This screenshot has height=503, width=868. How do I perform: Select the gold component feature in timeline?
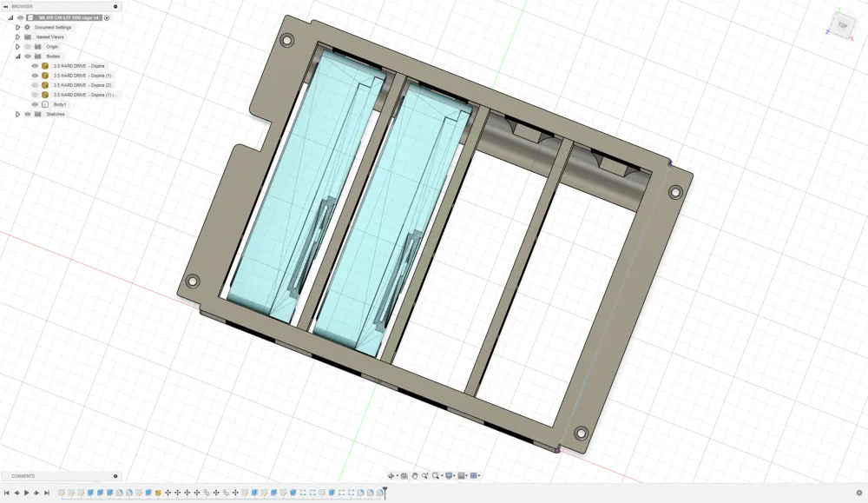pos(158,493)
